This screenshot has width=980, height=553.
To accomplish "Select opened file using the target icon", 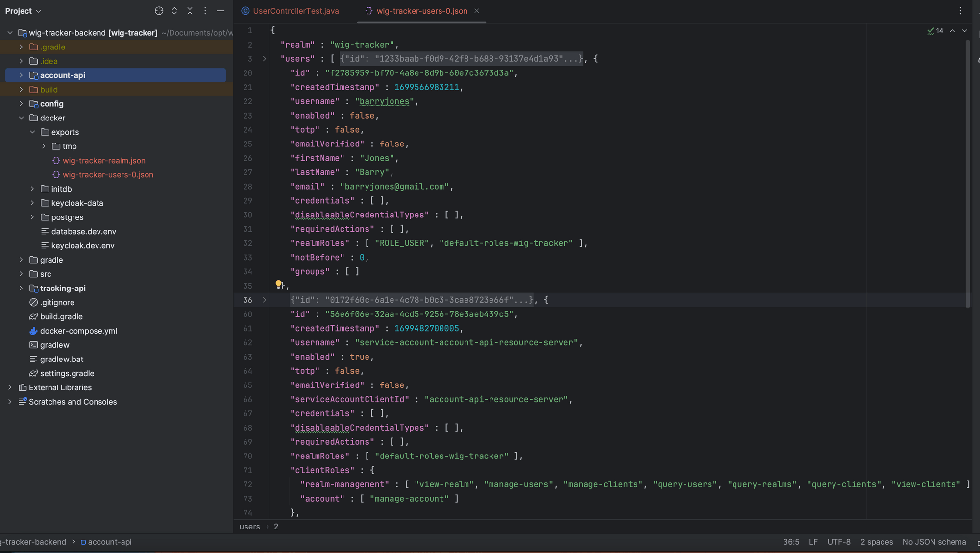I will pos(159,11).
